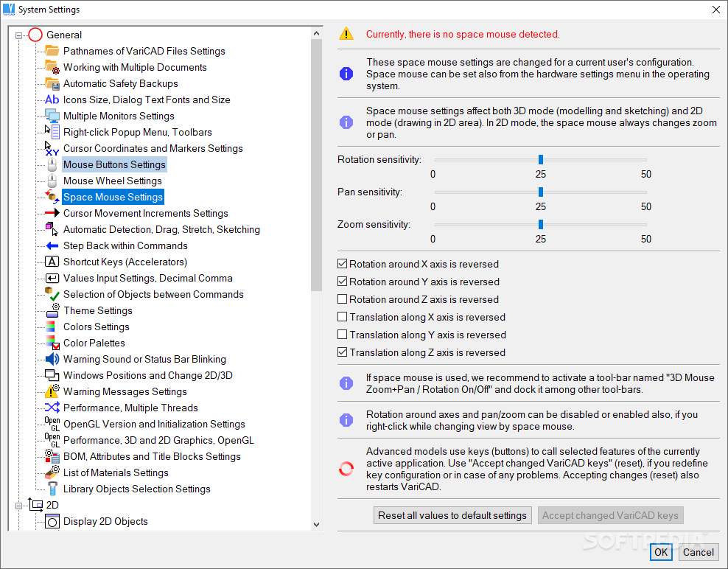
Task: Click the BOM, Attributes and Title Blocks icon
Action: tap(52, 456)
